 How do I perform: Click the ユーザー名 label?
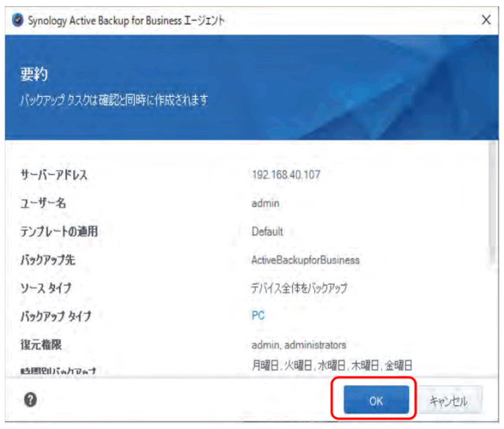[43, 203]
